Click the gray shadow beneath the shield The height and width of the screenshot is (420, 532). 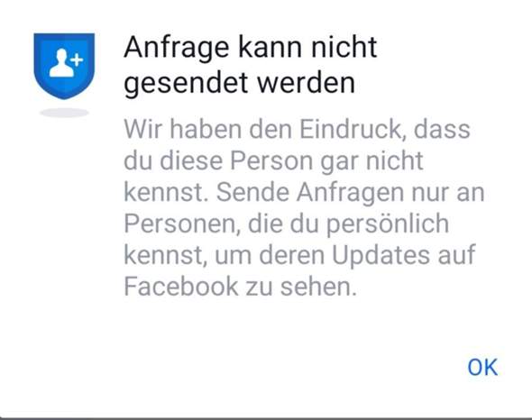(x=64, y=113)
